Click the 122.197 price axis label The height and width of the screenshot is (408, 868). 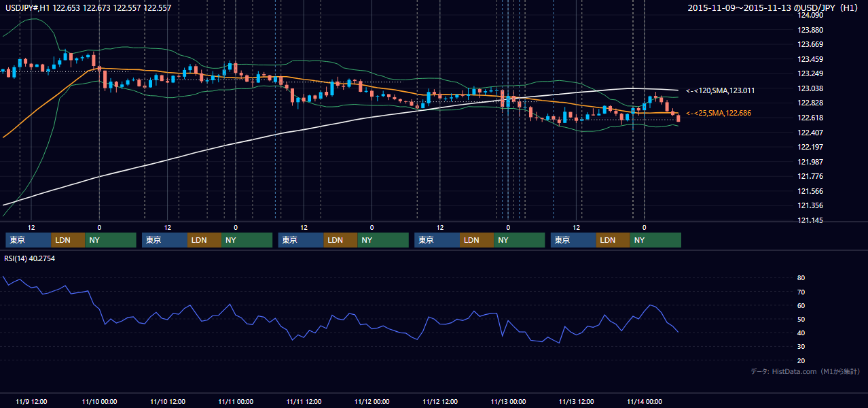point(810,147)
